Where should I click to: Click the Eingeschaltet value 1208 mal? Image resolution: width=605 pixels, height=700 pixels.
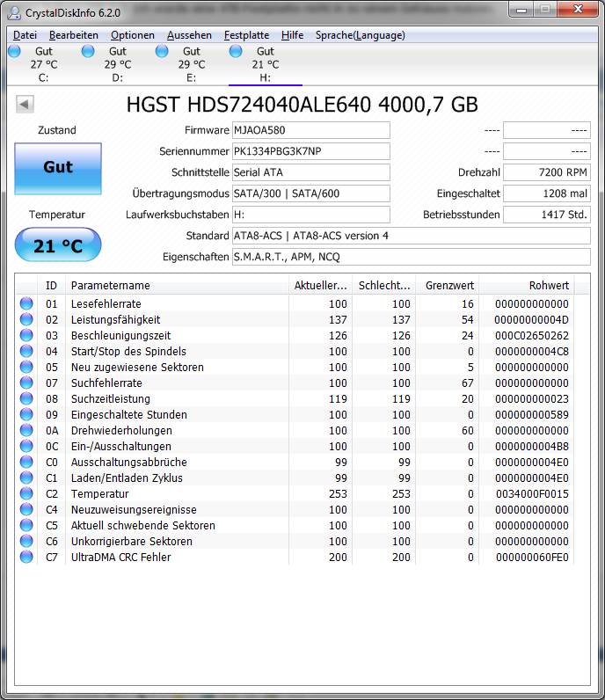click(546, 193)
